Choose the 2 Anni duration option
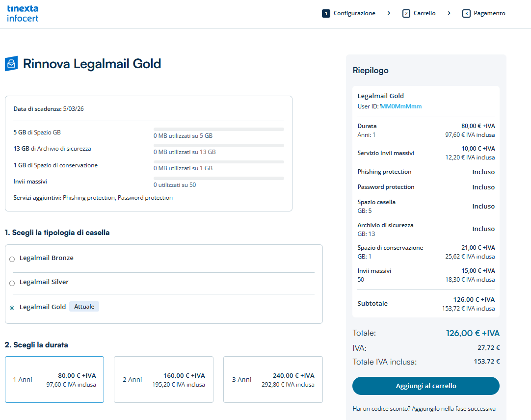This screenshot has height=420, width=531. 163,379
